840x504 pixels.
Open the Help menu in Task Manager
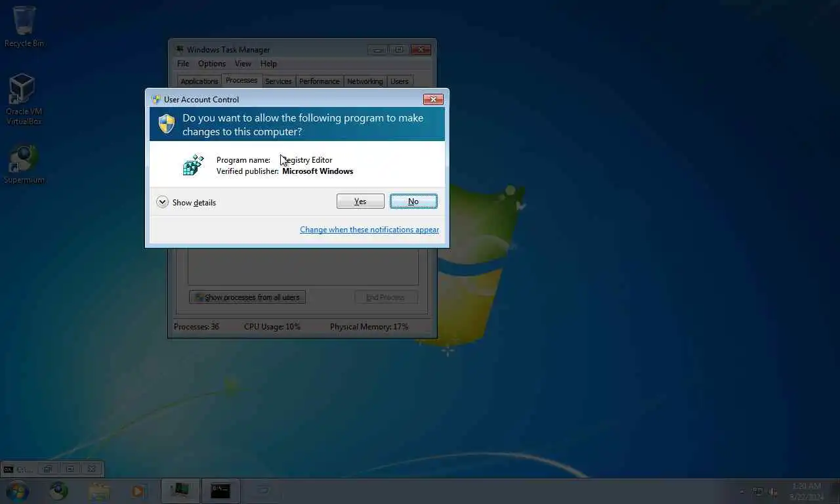click(x=268, y=64)
